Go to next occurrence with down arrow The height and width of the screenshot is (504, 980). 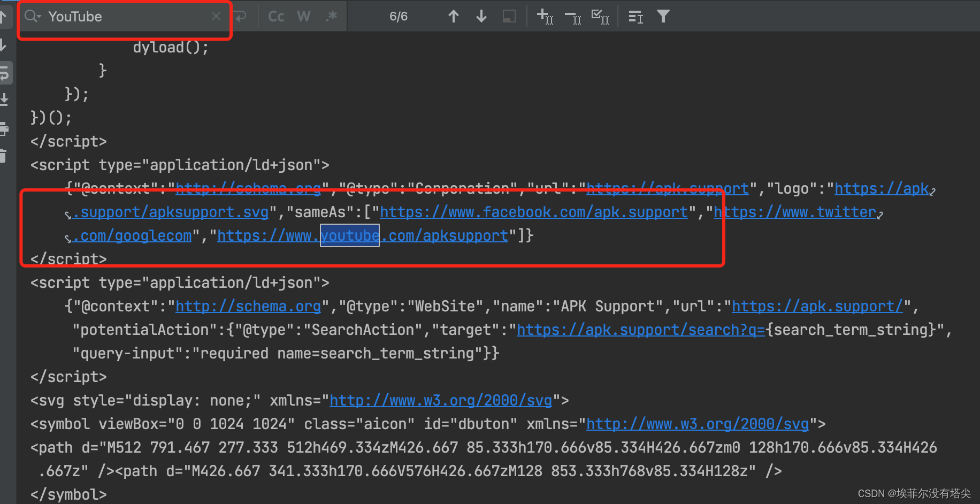[x=481, y=17]
